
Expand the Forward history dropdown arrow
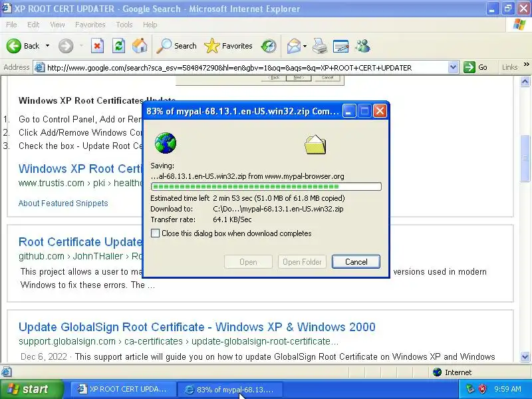point(81,46)
